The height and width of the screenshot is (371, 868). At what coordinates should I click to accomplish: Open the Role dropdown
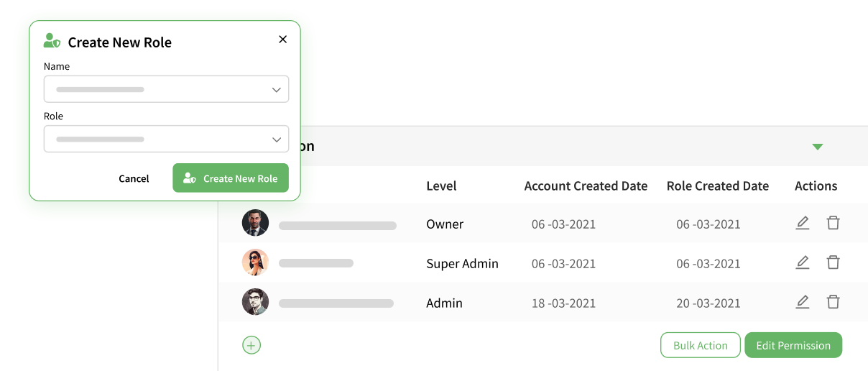(x=166, y=139)
